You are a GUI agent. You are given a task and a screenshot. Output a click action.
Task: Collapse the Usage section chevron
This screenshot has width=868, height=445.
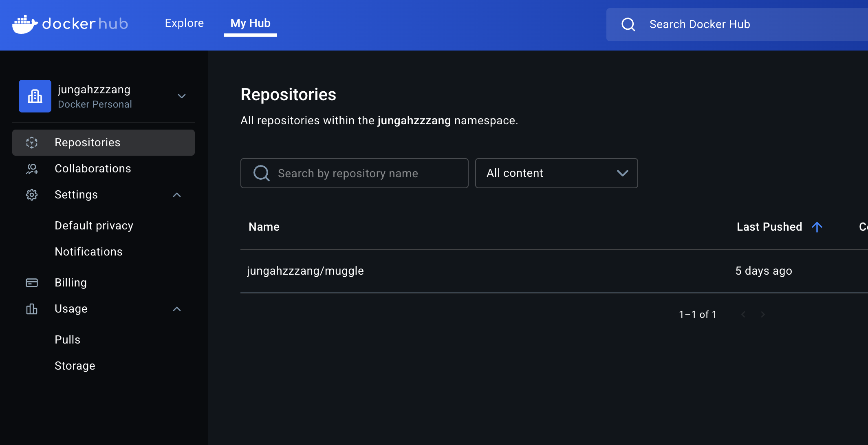tap(177, 309)
